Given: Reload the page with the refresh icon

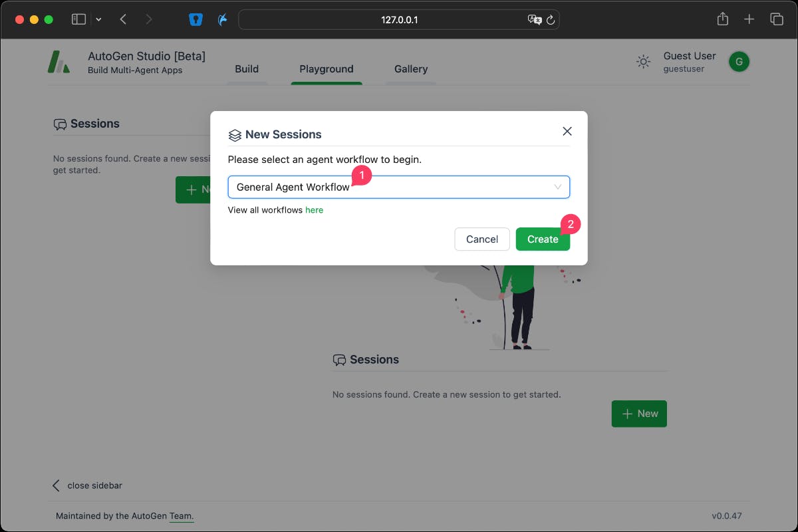Looking at the screenshot, I should [x=551, y=20].
